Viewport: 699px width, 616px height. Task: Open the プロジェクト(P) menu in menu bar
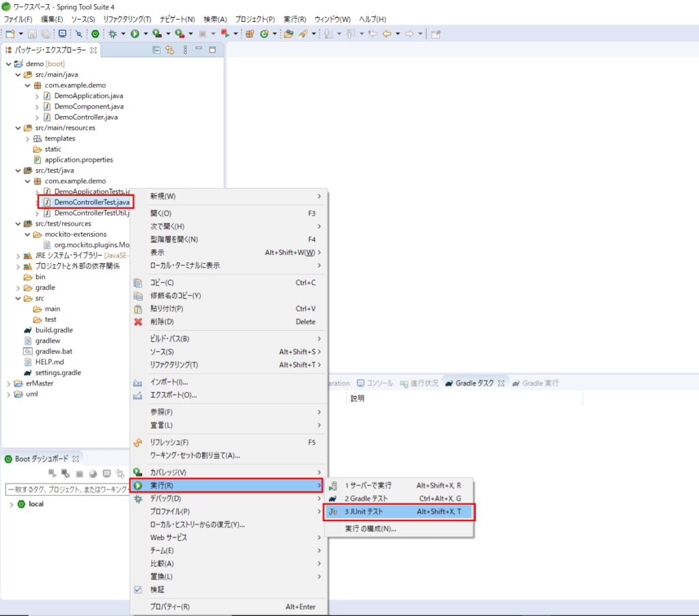click(255, 19)
